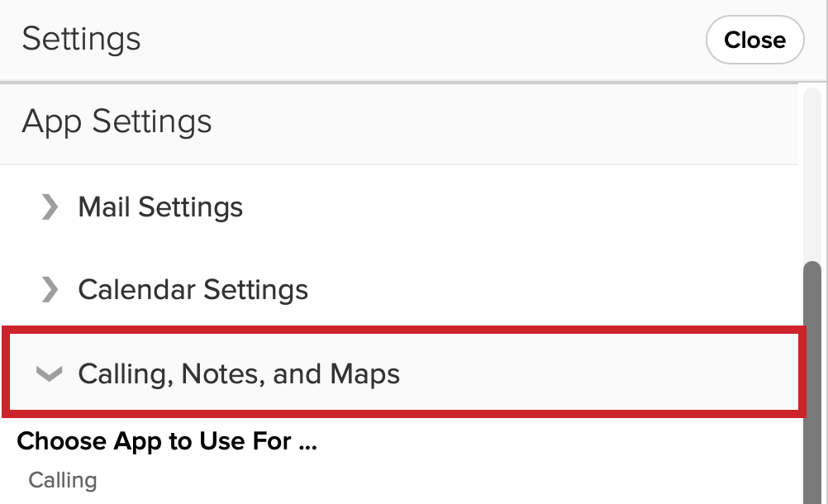Click the scrollbar track above the thumb
828x504 pixels.
(x=812, y=174)
